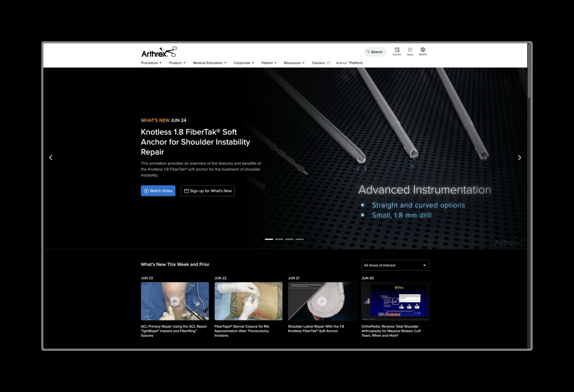
Task: Select the fourth carousel slide indicator
Action: click(x=300, y=239)
